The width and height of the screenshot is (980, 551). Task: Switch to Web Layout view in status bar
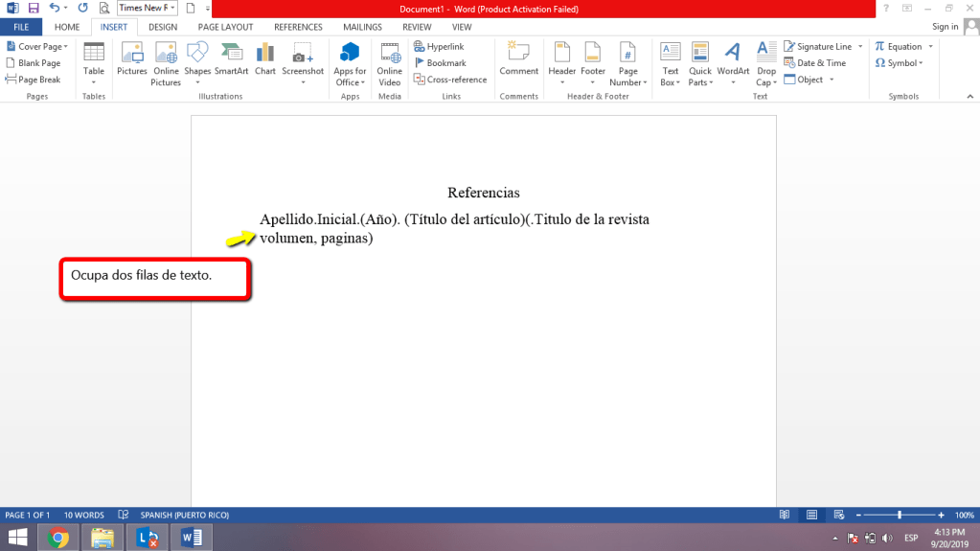pyautogui.click(x=838, y=515)
